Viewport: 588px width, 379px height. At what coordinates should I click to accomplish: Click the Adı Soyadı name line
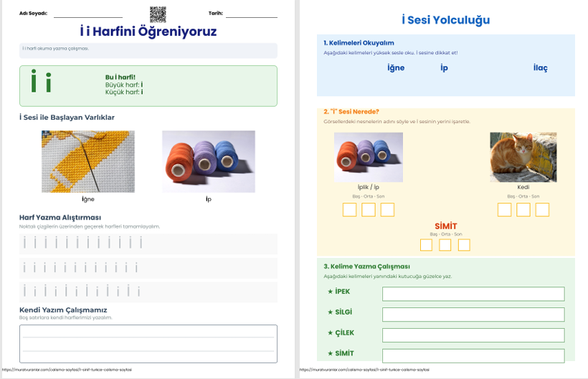tap(87, 14)
